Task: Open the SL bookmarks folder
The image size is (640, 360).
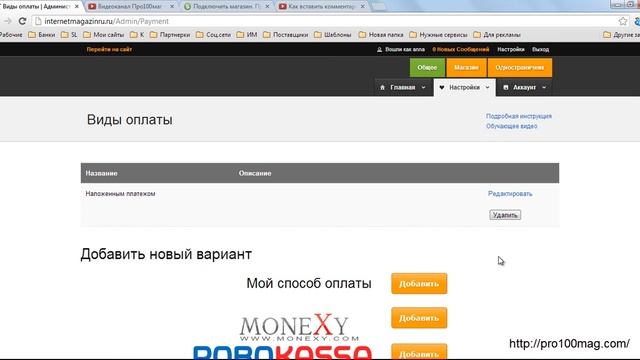Action: pyautogui.click(x=69, y=35)
